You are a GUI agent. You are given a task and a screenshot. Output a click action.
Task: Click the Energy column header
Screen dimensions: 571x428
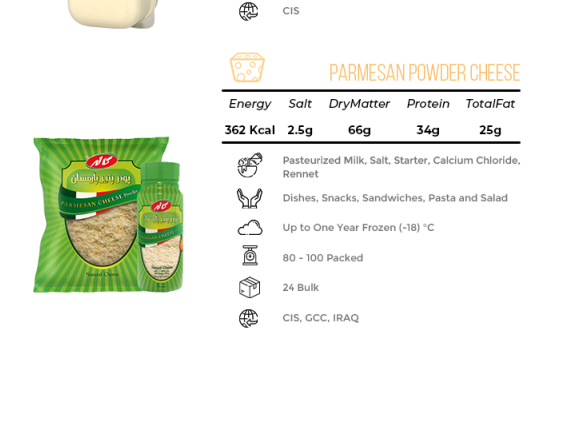250,104
